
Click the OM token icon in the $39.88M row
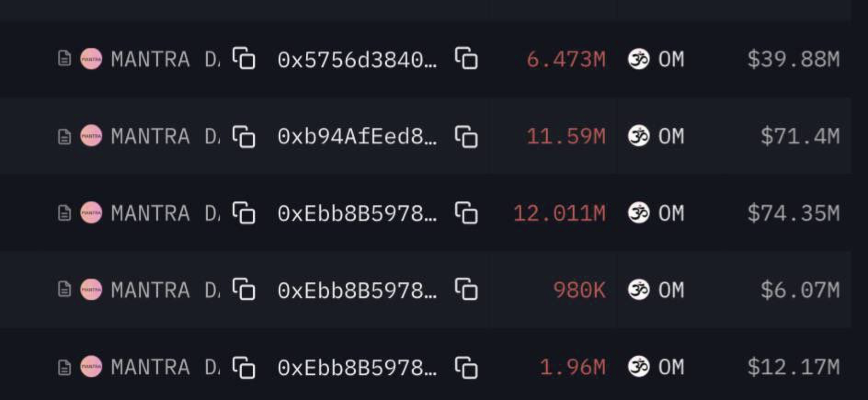[639, 59]
